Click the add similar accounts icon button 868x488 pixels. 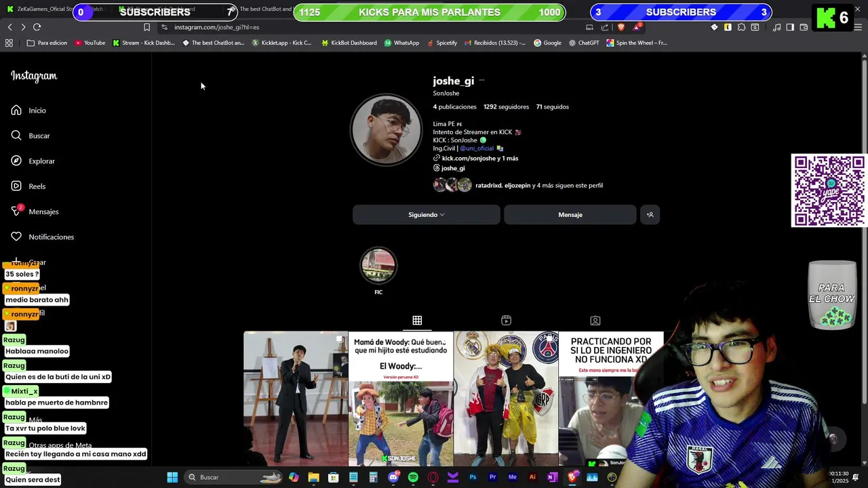tap(650, 215)
